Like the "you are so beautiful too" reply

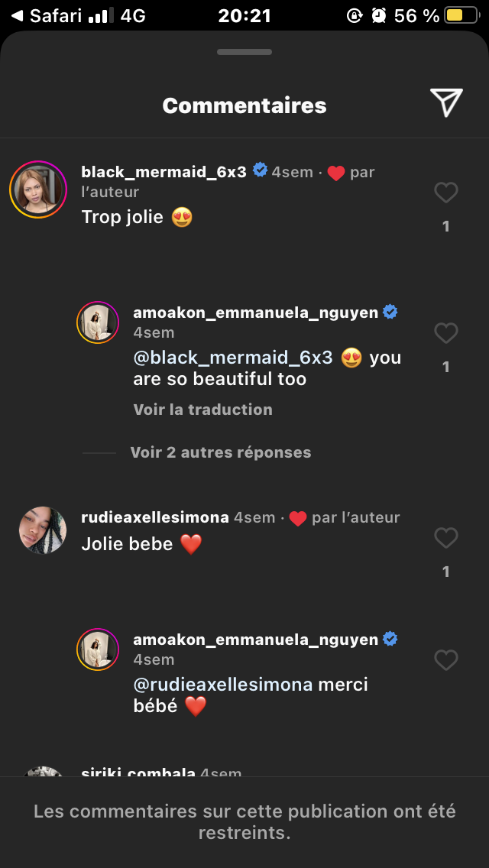[x=445, y=333]
